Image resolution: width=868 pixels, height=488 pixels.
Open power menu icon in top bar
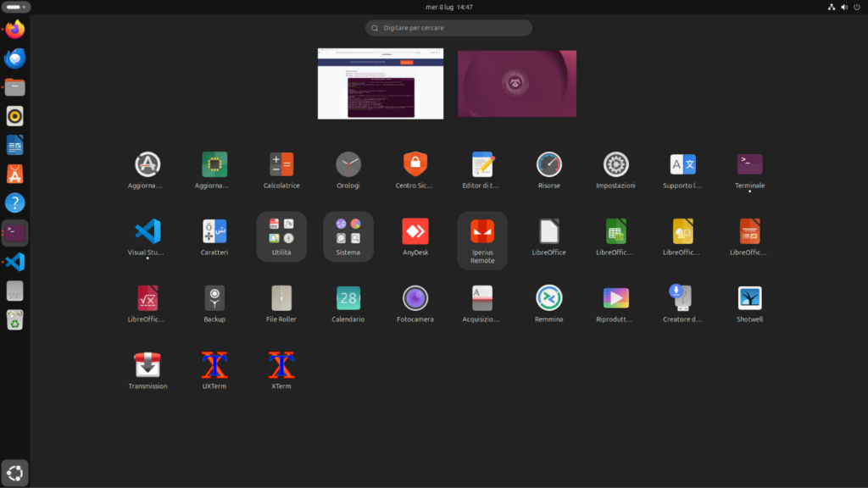[x=857, y=7]
